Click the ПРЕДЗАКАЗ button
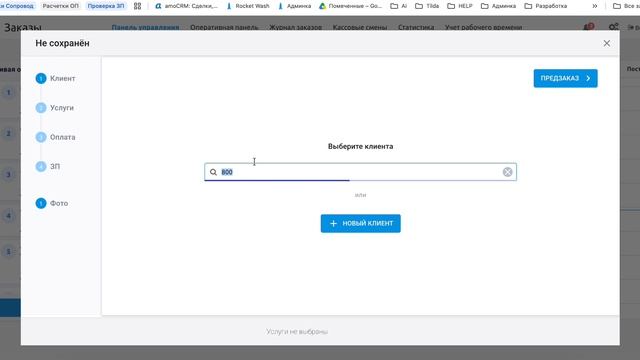 565,78
